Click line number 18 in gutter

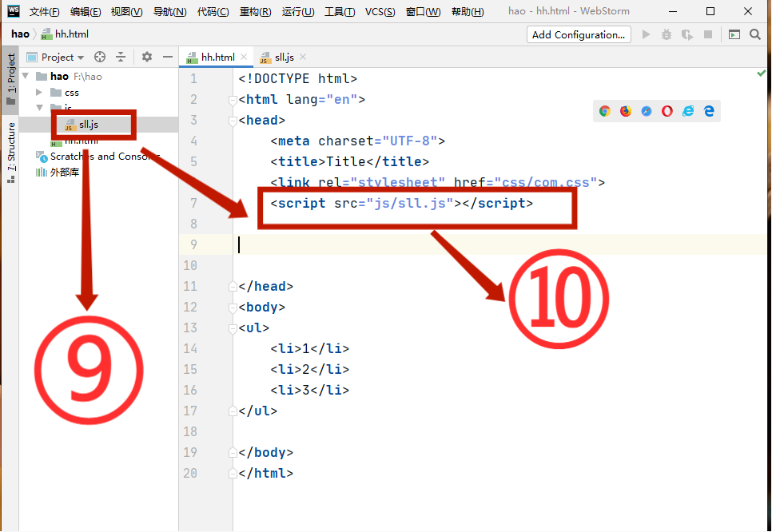190,431
